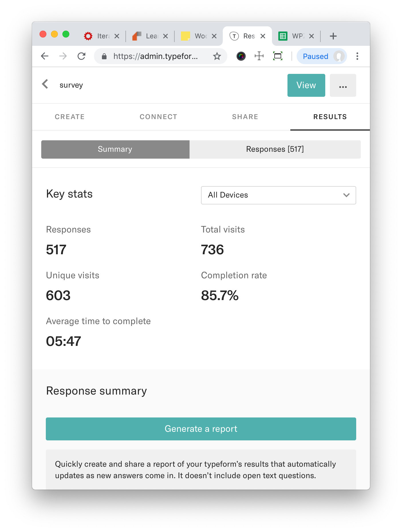Open the color picker lens extension icon
This screenshot has height=532, width=402.
[241, 56]
